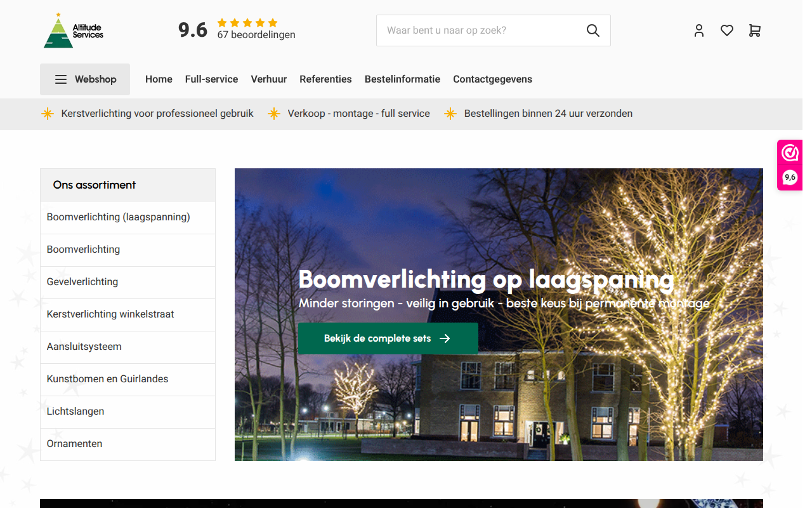The height and width of the screenshot is (508, 812).
Task: Click the 9.6 rating score
Action: [193, 30]
